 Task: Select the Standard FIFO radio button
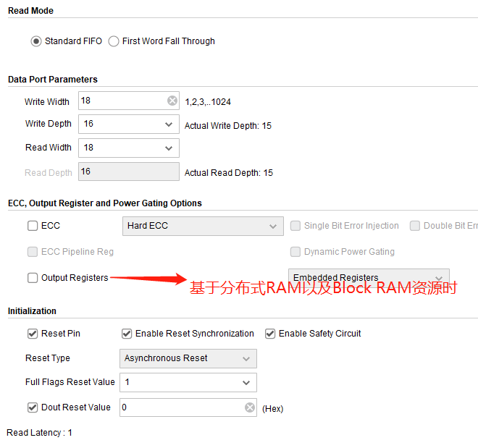tap(36, 41)
